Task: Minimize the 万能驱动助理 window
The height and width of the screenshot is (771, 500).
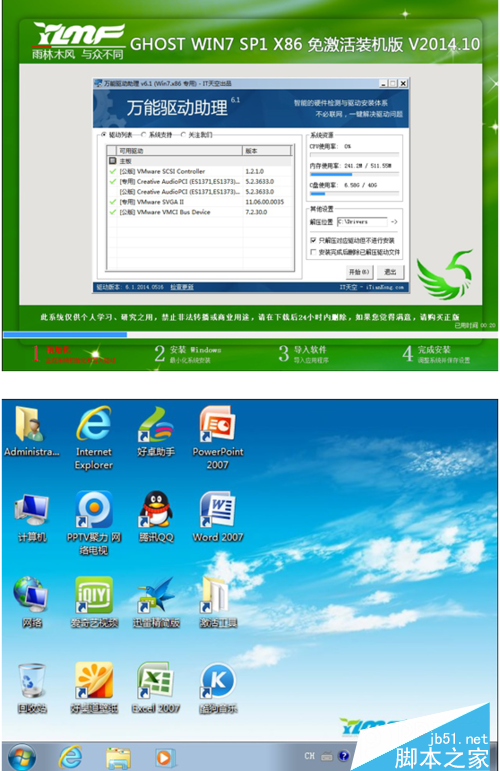Action: [x=384, y=84]
